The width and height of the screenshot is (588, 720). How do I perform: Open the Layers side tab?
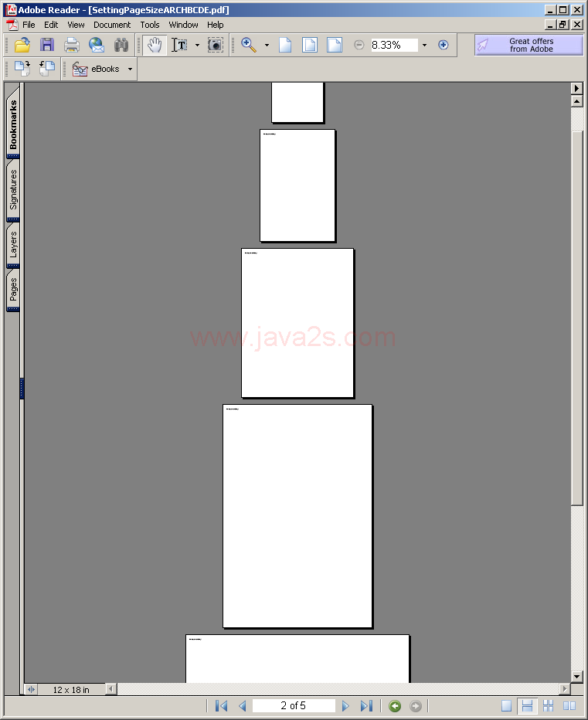point(13,244)
